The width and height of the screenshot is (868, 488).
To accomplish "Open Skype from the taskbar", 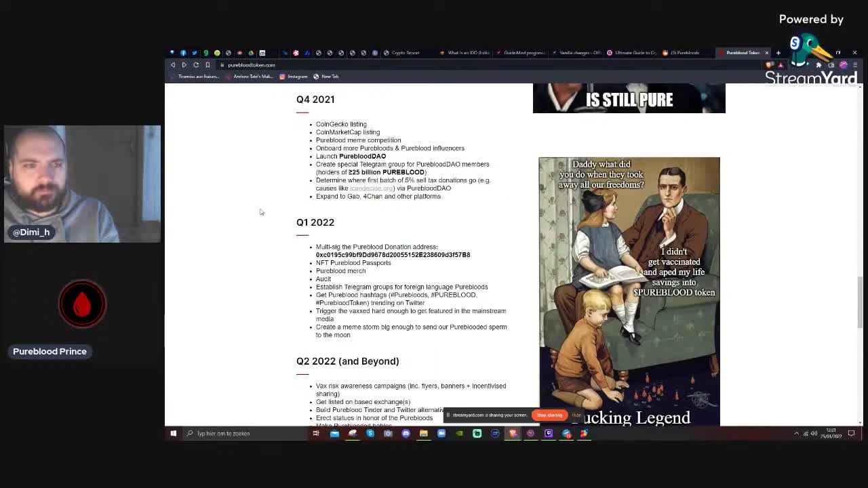I will pos(370,434).
